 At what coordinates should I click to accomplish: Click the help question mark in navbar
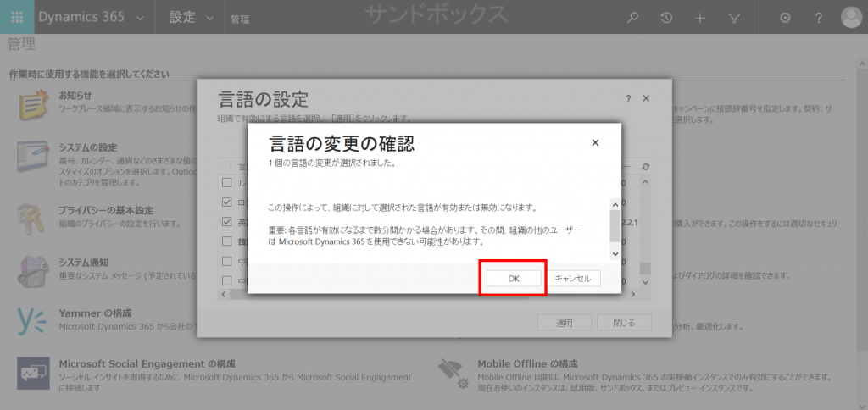point(818,18)
